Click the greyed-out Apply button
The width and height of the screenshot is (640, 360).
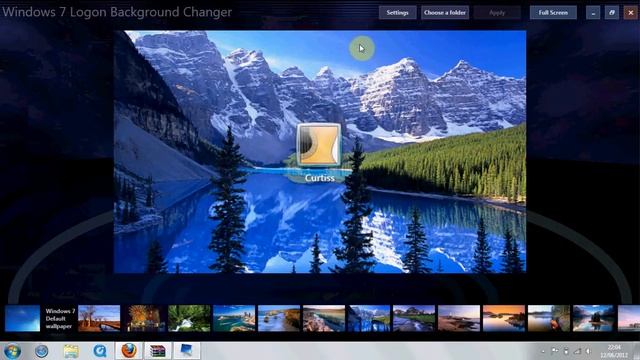click(x=497, y=13)
